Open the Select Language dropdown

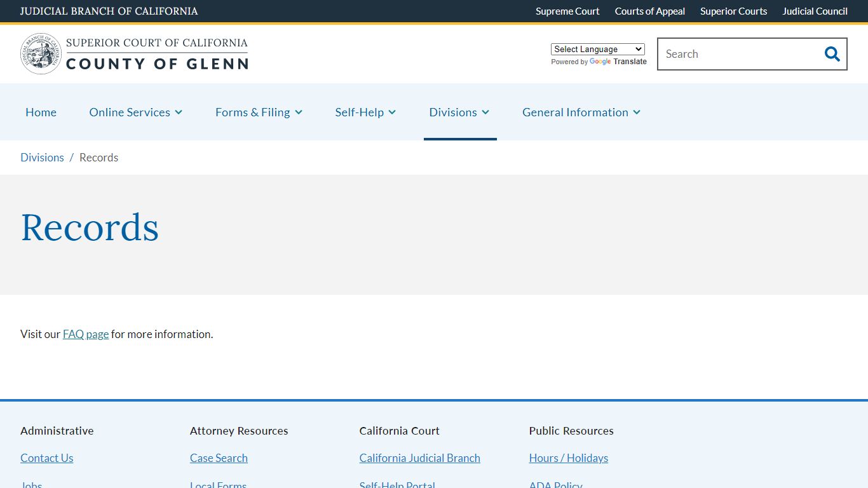pos(597,49)
